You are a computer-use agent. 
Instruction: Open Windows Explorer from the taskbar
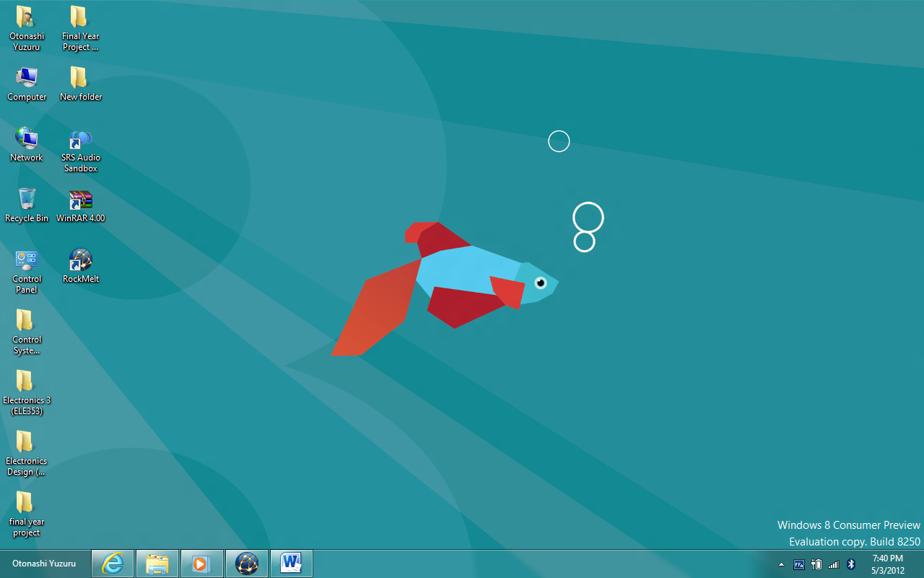click(157, 564)
